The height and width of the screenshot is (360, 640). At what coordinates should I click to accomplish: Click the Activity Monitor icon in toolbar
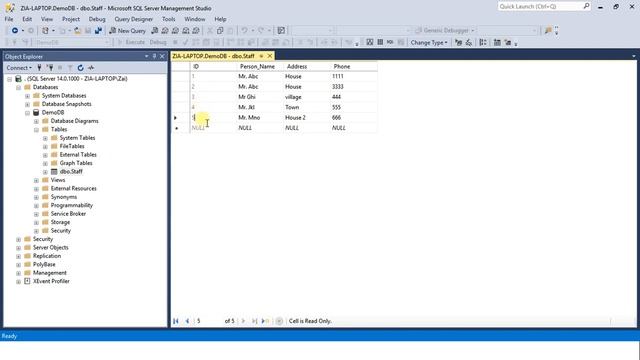tap(281, 31)
